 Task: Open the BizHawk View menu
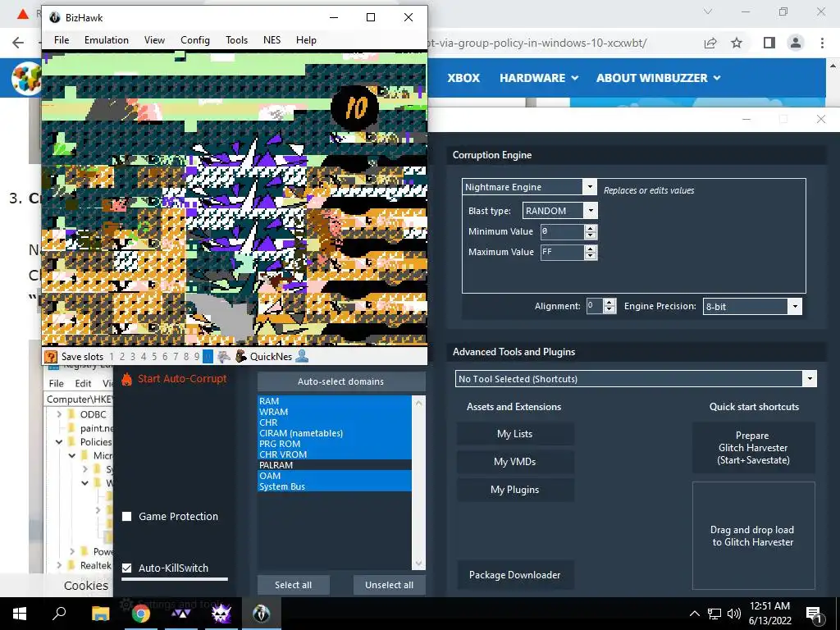(154, 40)
